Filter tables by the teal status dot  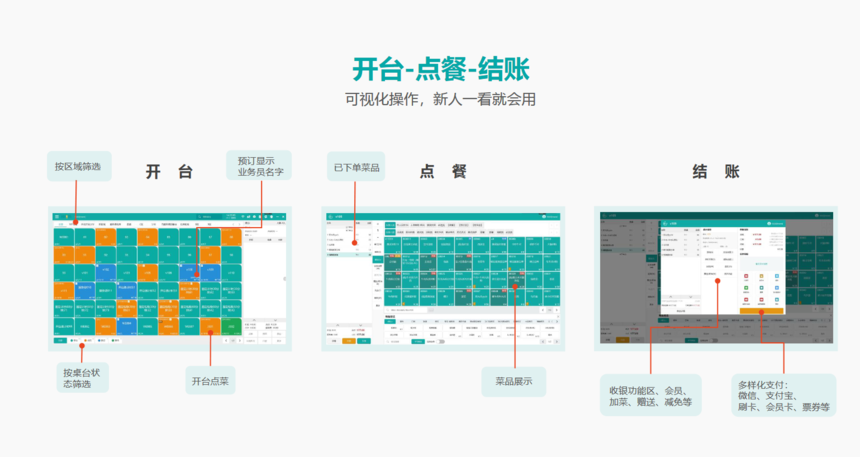tap(72, 341)
